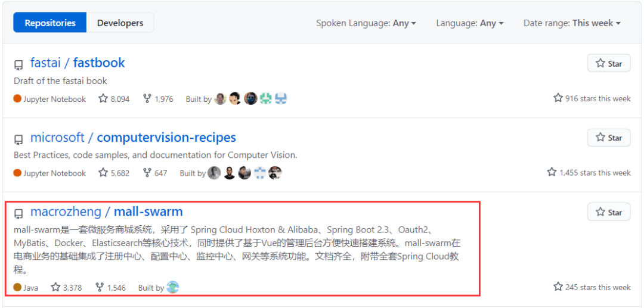This screenshot has width=644, height=308.
Task: View computervision-recipes stargazers count 5,682
Action: pyautogui.click(x=114, y=173)
